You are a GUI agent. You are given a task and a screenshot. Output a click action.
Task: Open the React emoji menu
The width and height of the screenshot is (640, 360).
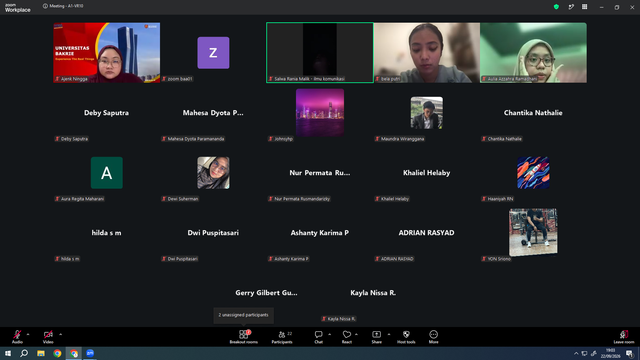(347, 337)
